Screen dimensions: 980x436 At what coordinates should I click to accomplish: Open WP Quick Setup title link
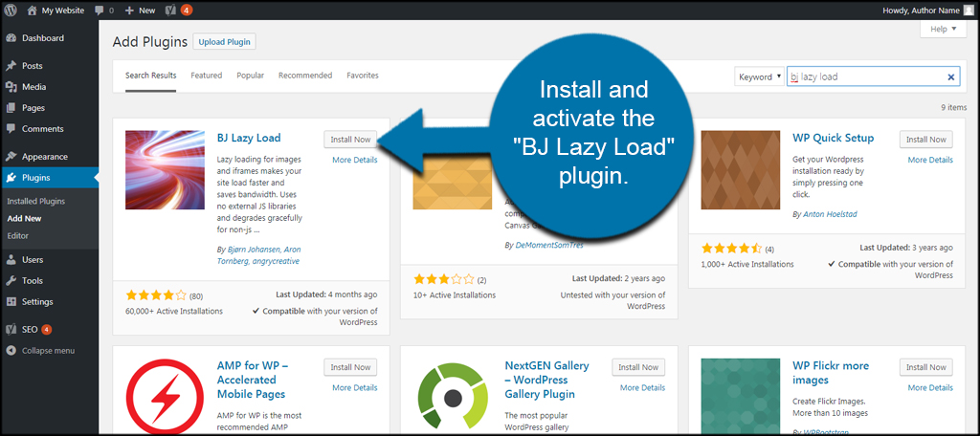click(834, 138)
